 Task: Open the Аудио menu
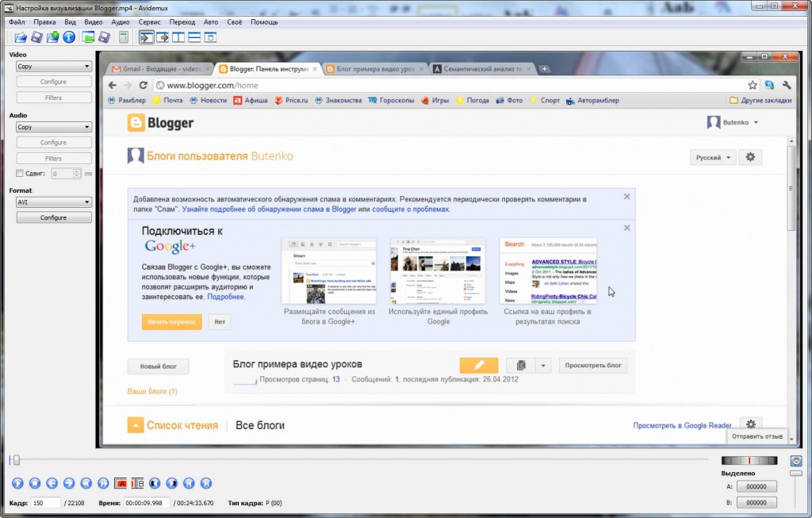coord(121,22)
